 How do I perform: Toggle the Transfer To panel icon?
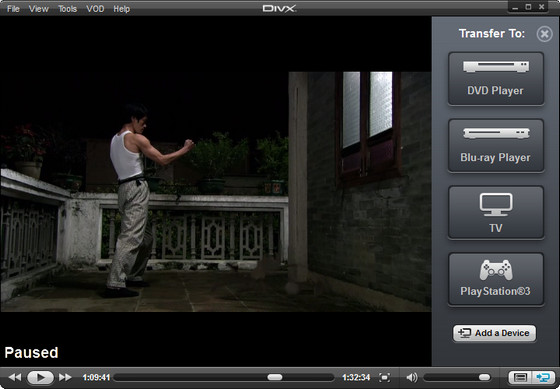543,377
